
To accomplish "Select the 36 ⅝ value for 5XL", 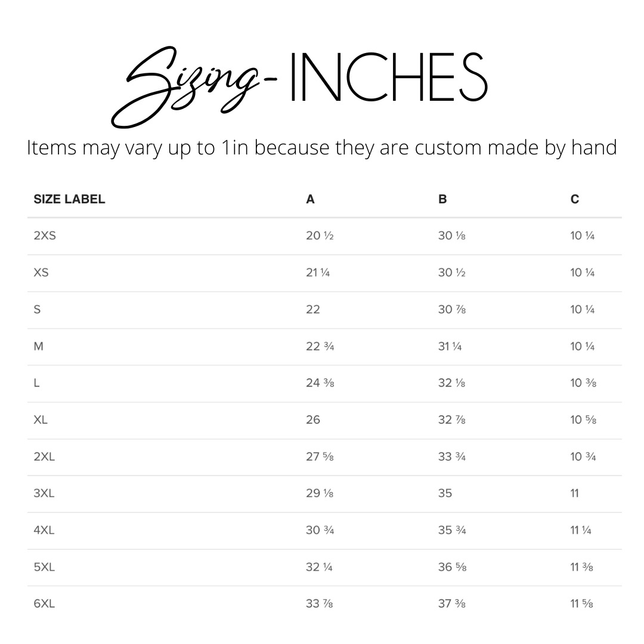I will point(452,567).
